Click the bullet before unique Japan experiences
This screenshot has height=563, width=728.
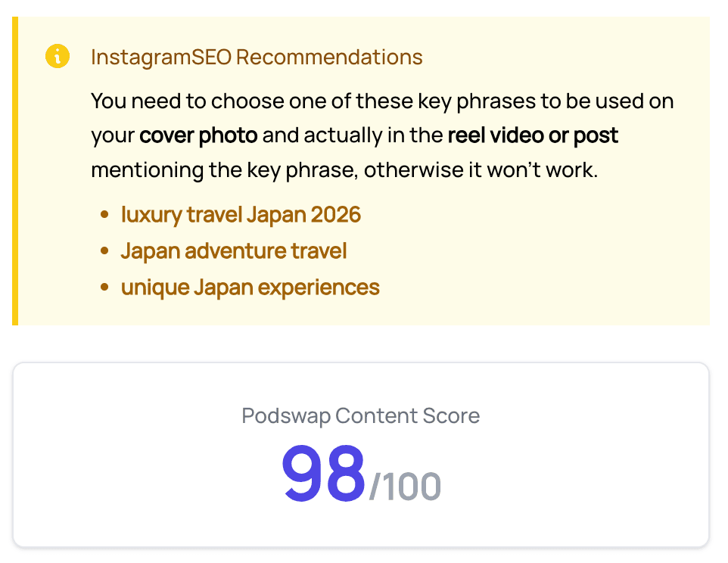click(104, 288)
